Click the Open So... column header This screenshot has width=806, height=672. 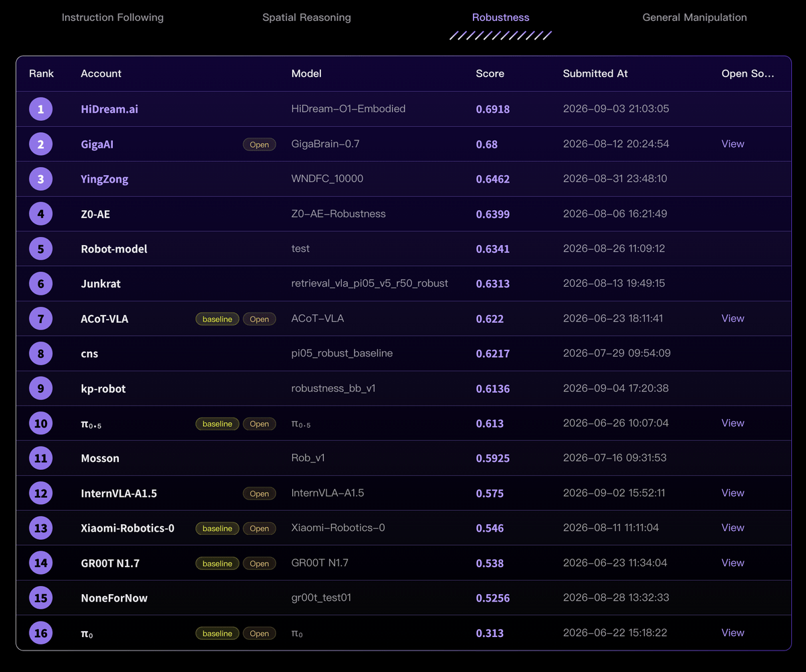coord(748,73)
